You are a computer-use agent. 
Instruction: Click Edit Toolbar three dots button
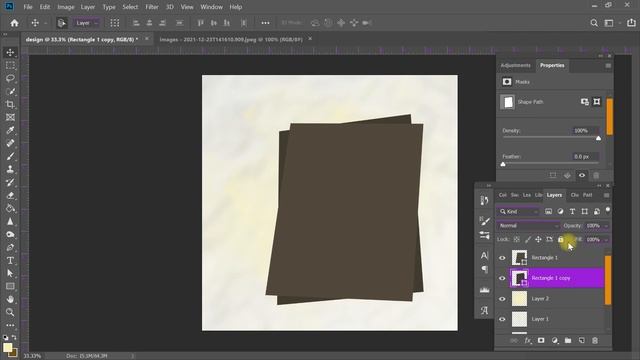(10, 325)
